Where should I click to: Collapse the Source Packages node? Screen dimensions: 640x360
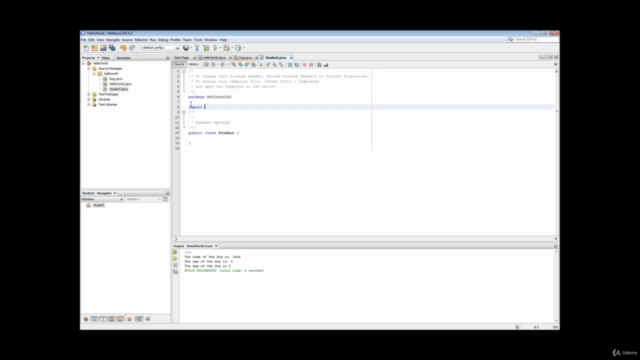tap(89, 69)
